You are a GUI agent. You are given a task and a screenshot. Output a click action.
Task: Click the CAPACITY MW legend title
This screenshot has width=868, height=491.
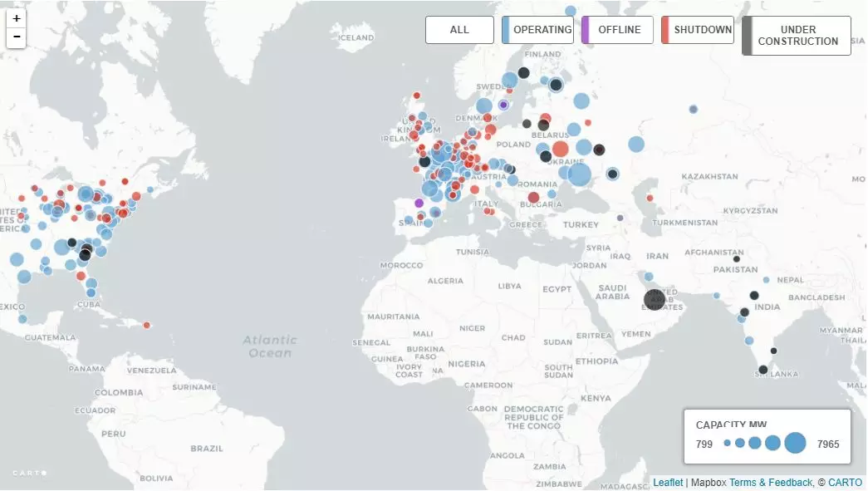tap(731, 425)
